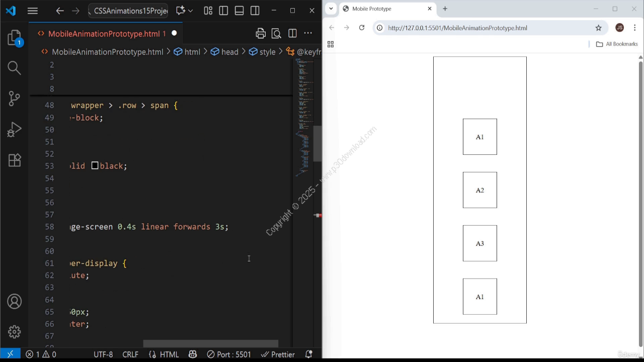Viewport: 644px width, 362px height.
Task: Split the editor to the right
Action: [292, 34]
